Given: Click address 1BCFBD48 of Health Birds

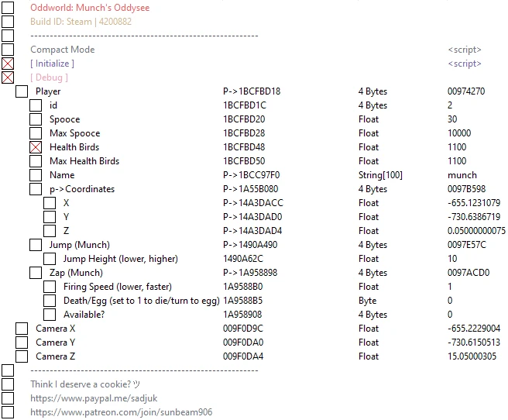Looking at the screenshot, I should [x=244, y=147].
